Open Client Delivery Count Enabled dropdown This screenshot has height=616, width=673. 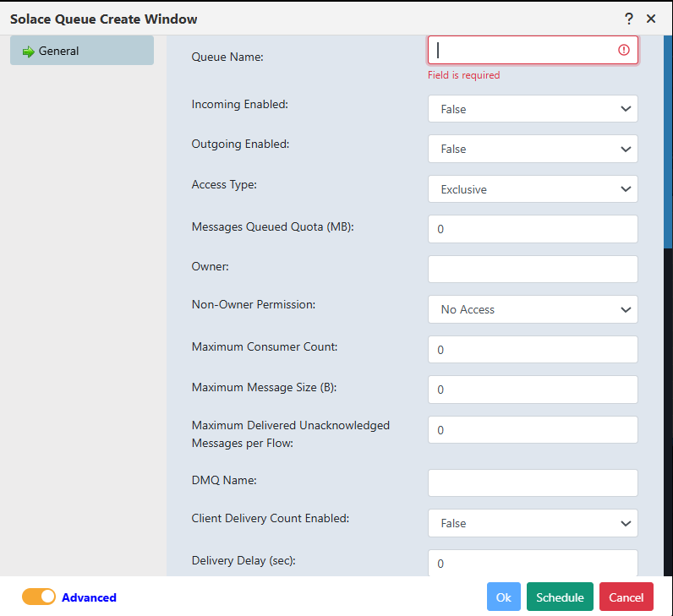(533, 523)
